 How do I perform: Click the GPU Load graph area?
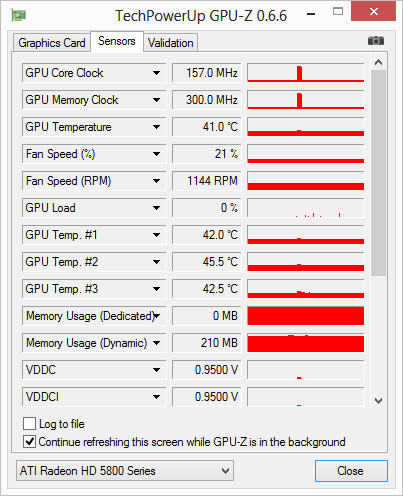(x=306, y=208)
